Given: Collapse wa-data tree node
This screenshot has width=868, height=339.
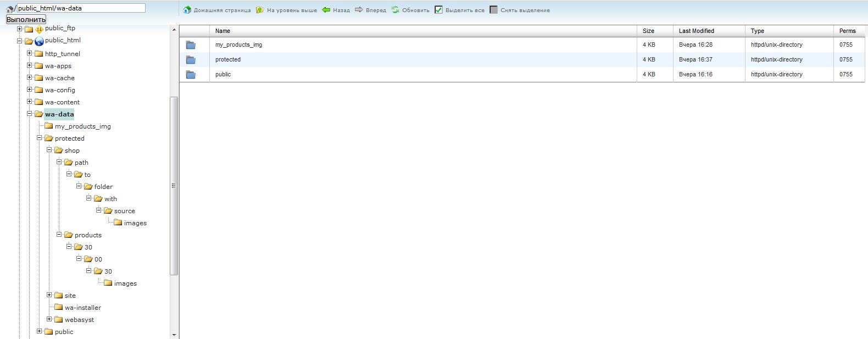Looking at the screenshot, I should 30,114.
